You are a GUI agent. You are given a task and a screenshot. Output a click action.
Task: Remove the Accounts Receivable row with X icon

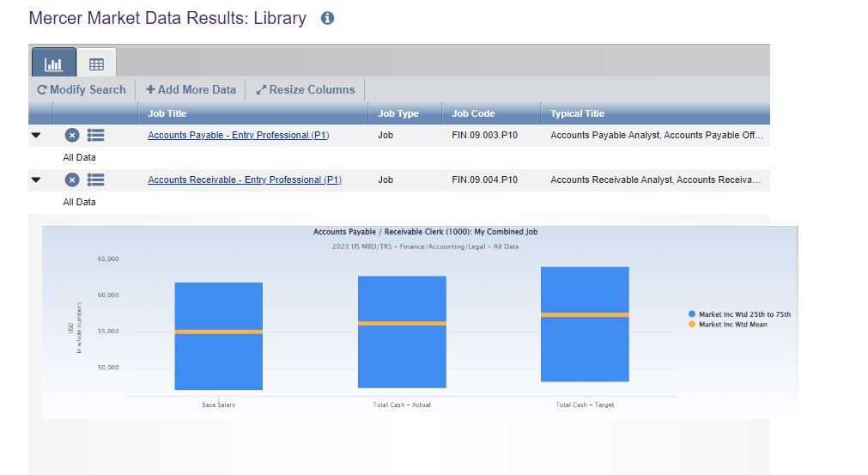pos(72,180)
